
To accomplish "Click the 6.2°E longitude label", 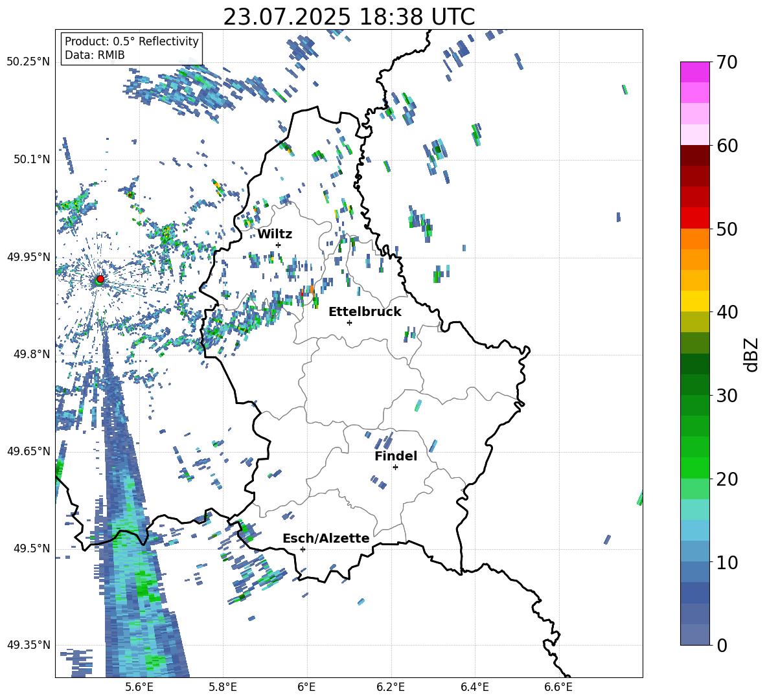I will pyautogui.click(x=391, y=687).
